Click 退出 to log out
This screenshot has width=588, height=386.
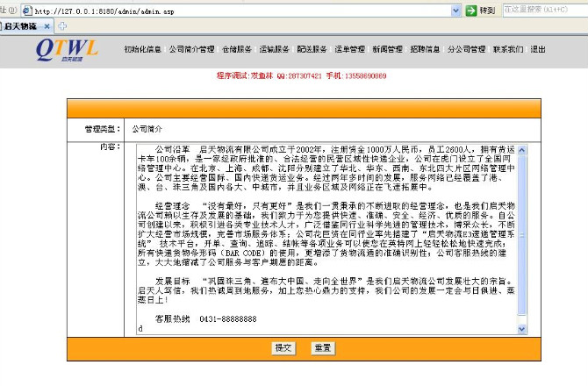[538, 49]
